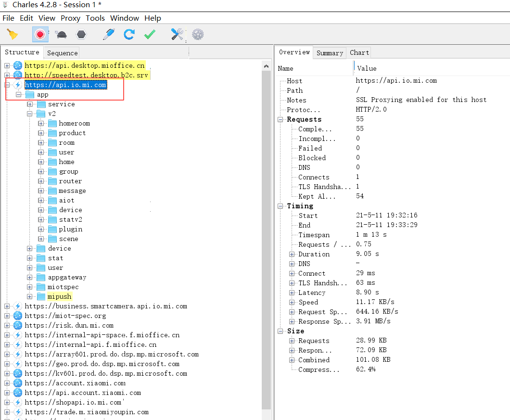The image size is (510, 420).
Task: Click lightning icon for business.smartcamera.api.io.mi.com
Action: 18,306
